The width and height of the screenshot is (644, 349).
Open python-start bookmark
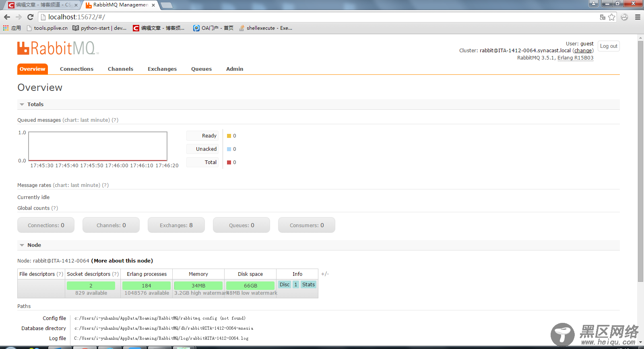99,28
